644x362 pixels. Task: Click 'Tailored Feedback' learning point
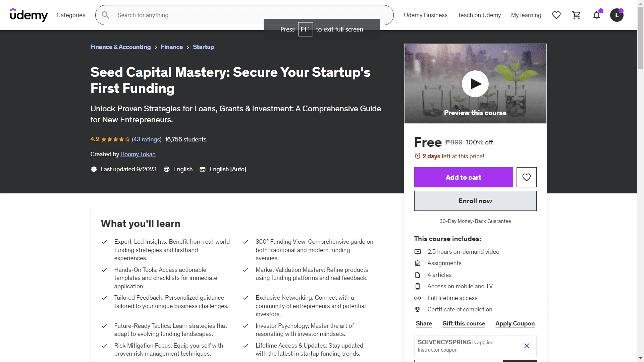coord(171,302)
